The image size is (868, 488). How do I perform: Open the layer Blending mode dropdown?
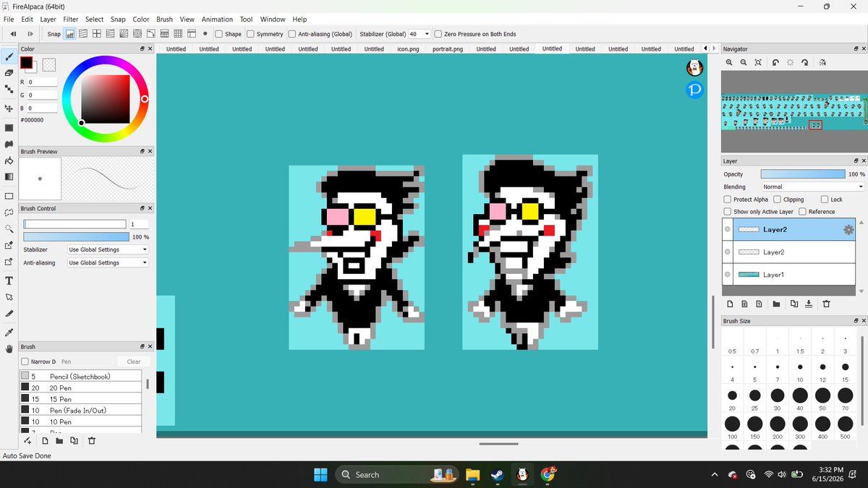[x=813, y=187]
